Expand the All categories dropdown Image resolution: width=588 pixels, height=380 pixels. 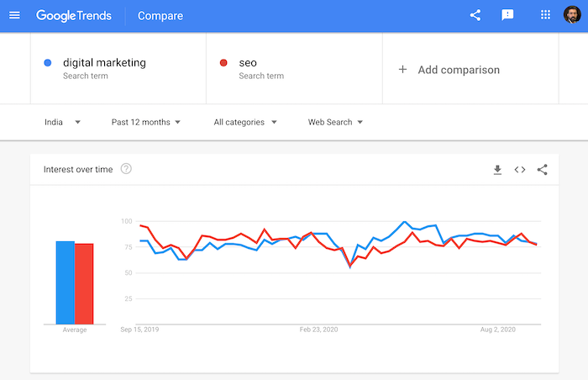245,122
